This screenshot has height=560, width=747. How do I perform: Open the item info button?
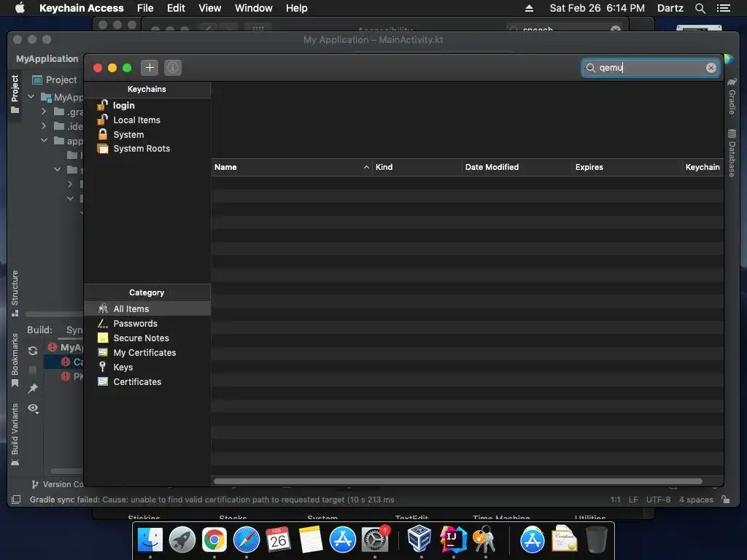pyautogui.click(x=173, y=68)
